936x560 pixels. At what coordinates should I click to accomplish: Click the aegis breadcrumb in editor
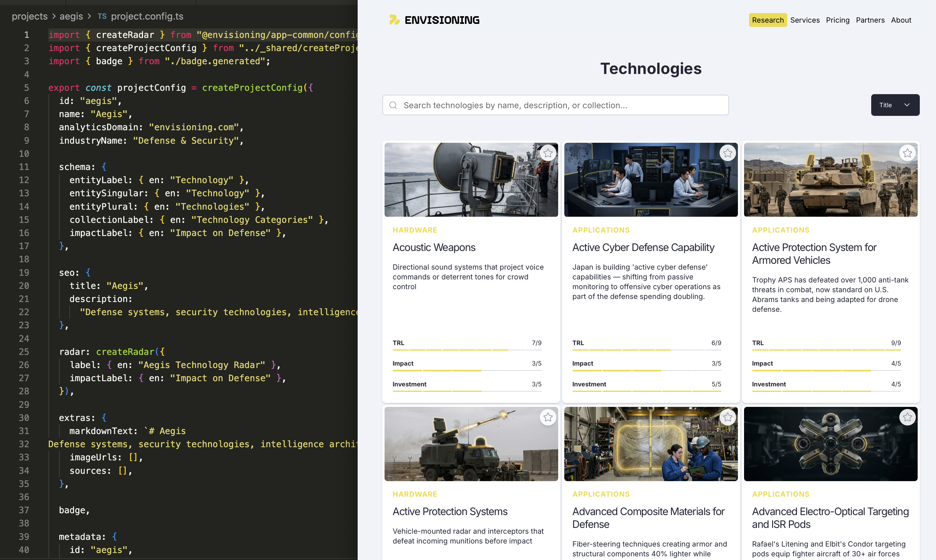(71, 17)
